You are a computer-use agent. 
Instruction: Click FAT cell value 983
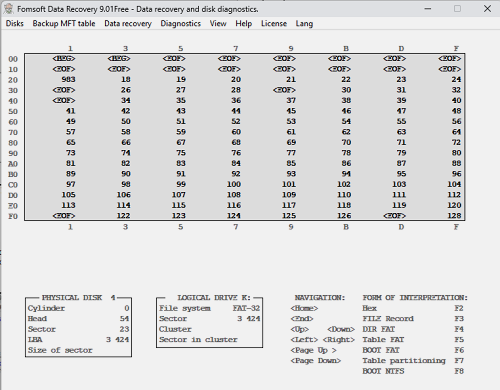pos(68,80)
